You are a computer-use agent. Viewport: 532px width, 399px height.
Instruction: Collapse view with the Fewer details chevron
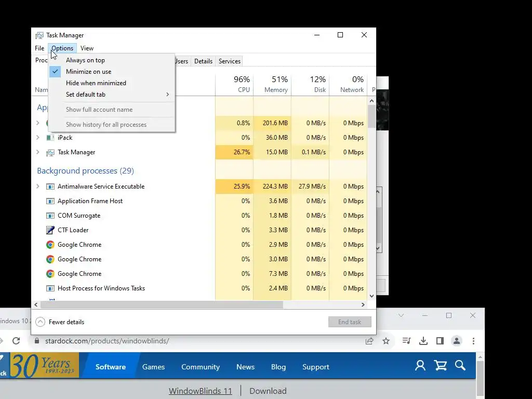(x=40, y=322)
